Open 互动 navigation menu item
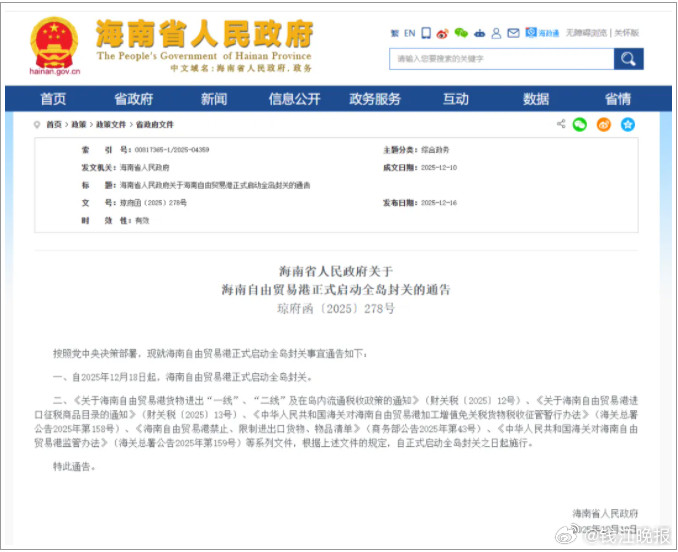 pos(455,99)
